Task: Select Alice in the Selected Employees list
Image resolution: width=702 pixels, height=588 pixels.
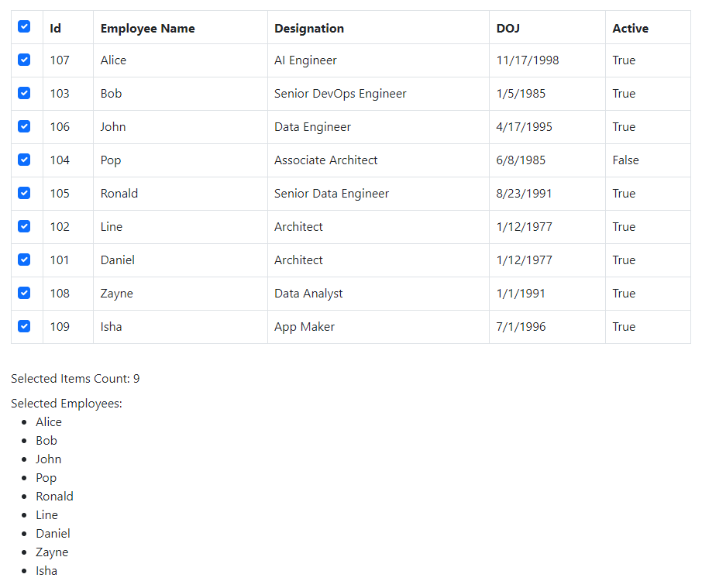Action: (49, 421)
